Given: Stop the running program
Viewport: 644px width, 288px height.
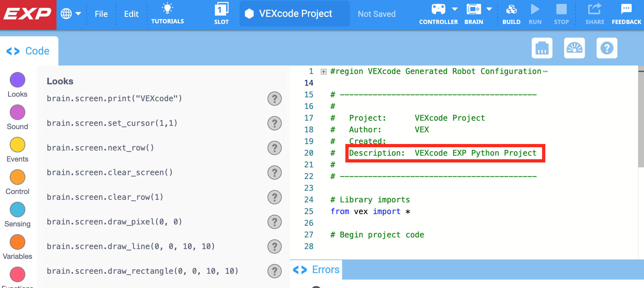Looking at the screenshot, I should (561, 13).
